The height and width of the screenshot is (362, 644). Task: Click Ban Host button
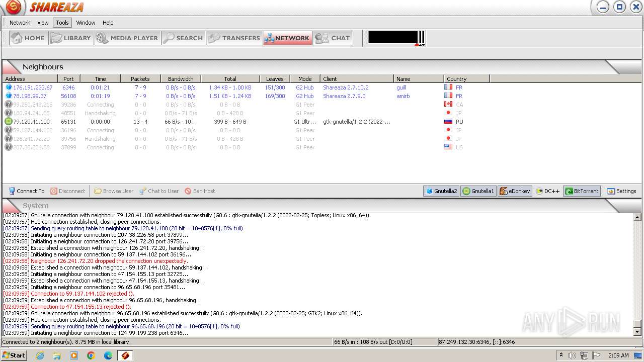pos(200,191)
